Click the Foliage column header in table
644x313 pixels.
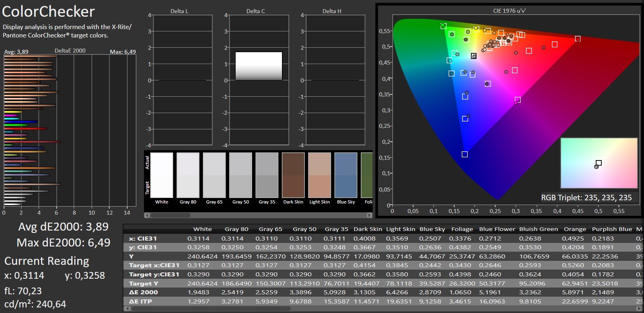(462, 229)
